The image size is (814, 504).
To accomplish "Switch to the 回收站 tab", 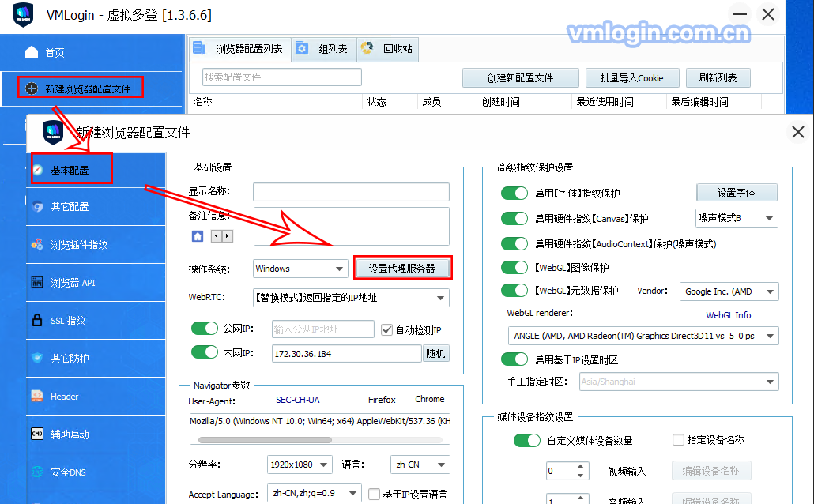I will tap(387, 49).
